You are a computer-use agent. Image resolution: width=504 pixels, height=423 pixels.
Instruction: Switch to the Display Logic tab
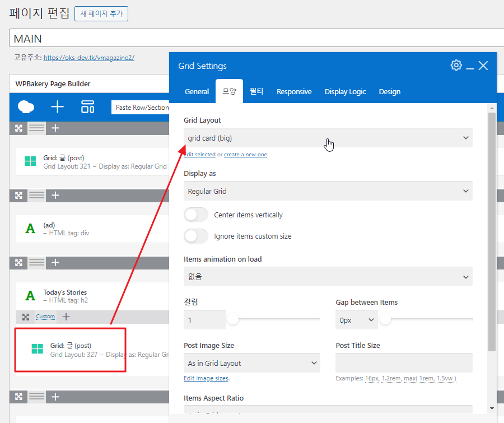click(x=345, y=92)
